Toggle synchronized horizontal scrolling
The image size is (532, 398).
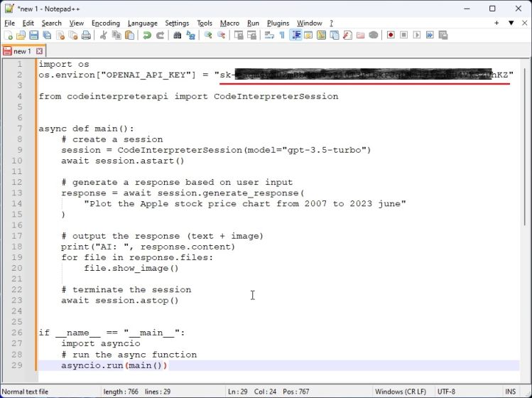click(251, 36)
